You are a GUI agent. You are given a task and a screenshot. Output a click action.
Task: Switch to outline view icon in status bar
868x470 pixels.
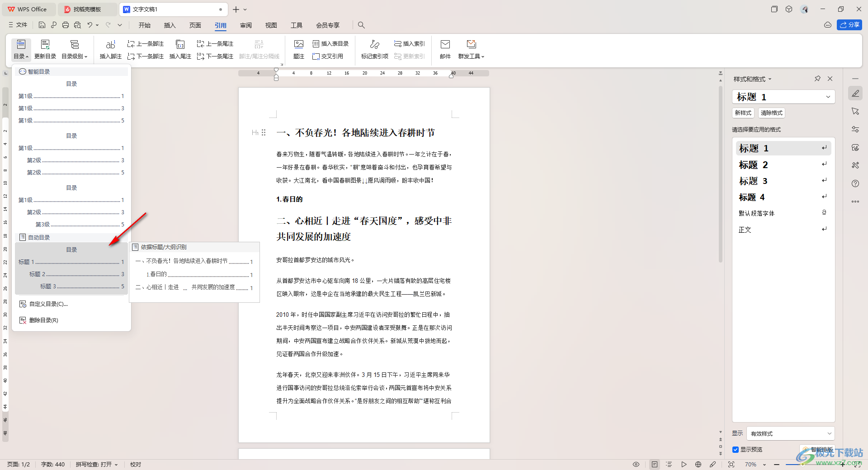669,465
